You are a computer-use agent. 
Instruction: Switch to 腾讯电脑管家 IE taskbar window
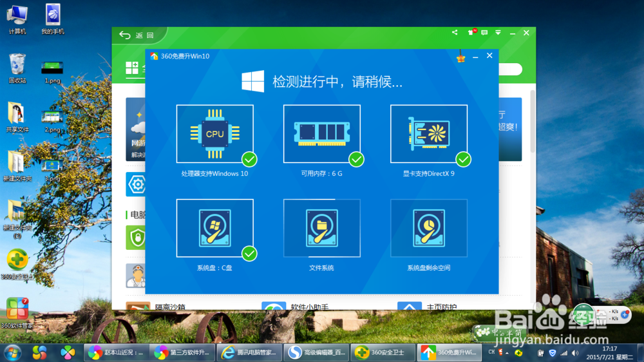click(x=249, y=352)
